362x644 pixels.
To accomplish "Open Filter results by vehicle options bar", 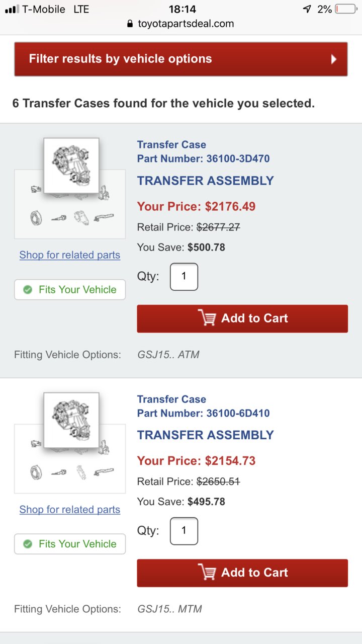I will pos(181,59).
